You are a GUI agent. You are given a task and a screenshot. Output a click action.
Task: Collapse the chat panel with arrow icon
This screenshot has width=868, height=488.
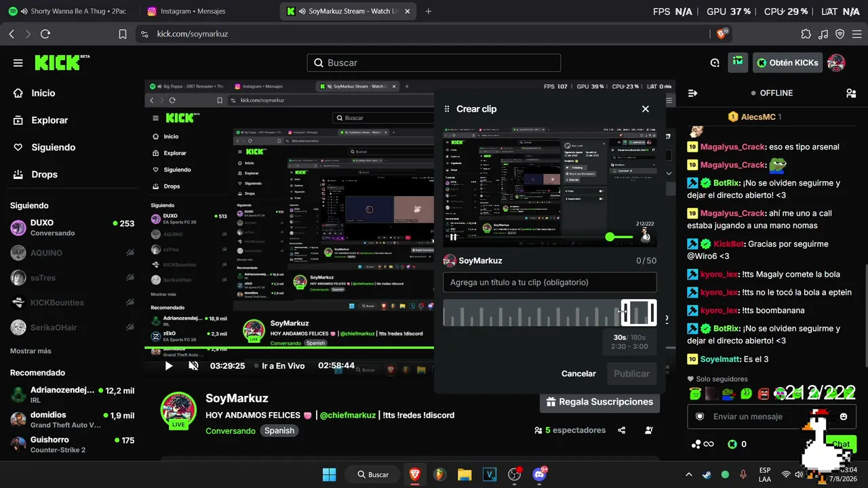point(693,93)
